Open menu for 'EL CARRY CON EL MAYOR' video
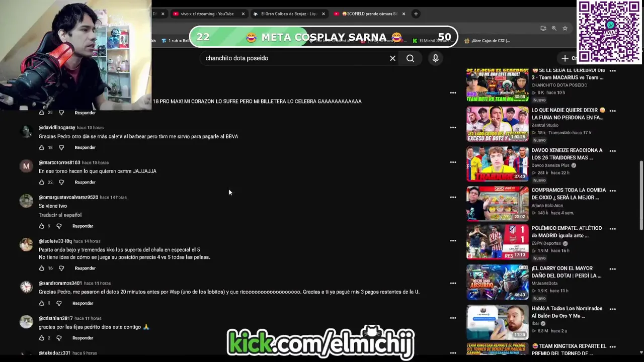 click(612, 269)
